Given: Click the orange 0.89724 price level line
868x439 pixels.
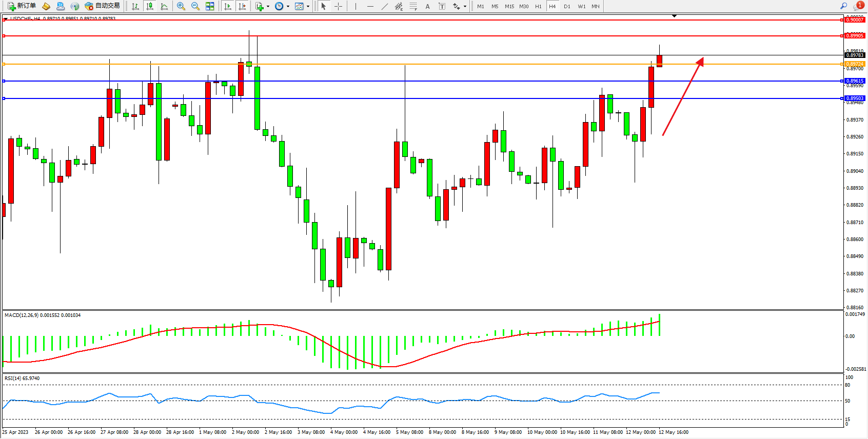Looking at the screenshot, I should [x=410, y=64].
